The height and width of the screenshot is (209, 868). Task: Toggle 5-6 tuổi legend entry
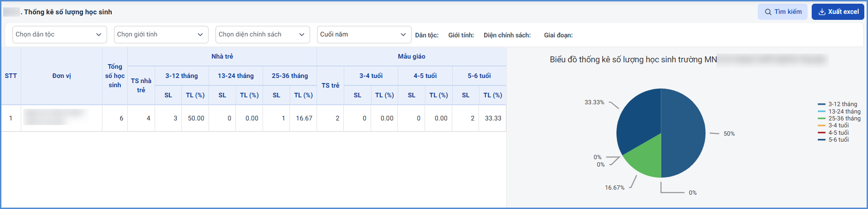pyautogui.click(x=833, y=140)
